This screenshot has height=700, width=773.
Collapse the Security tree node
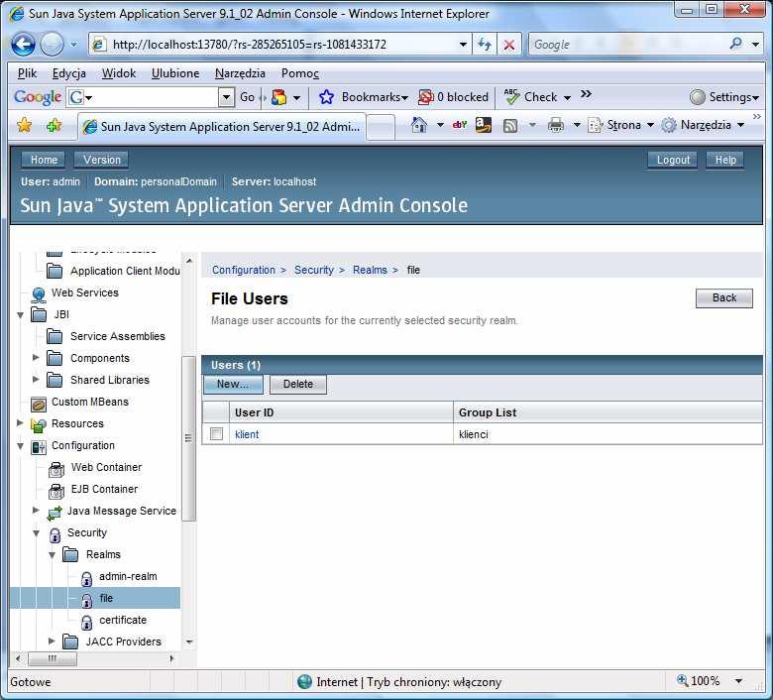click(36, 533)
